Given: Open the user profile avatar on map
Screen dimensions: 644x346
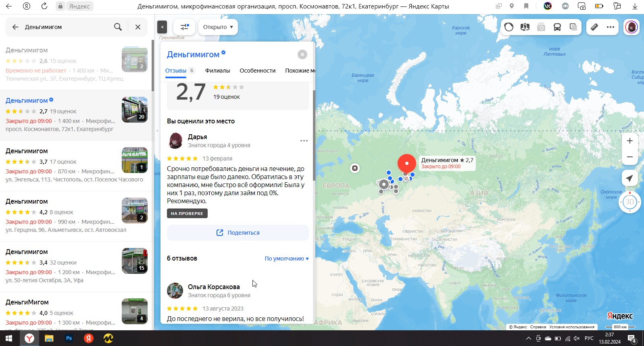Looking at the screenshot, I should (x=631, y=27).
